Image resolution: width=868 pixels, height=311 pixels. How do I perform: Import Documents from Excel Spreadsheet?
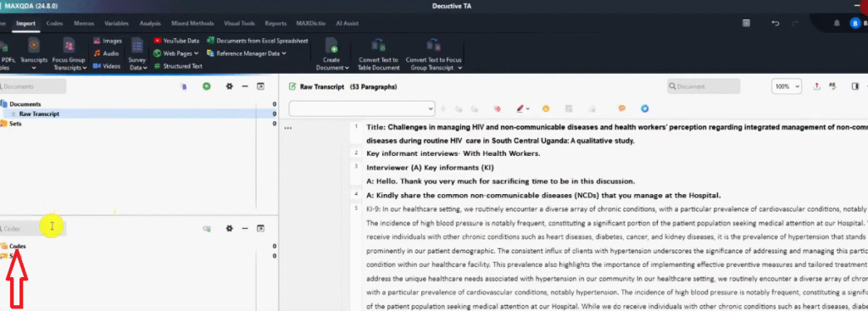point(258,41)
